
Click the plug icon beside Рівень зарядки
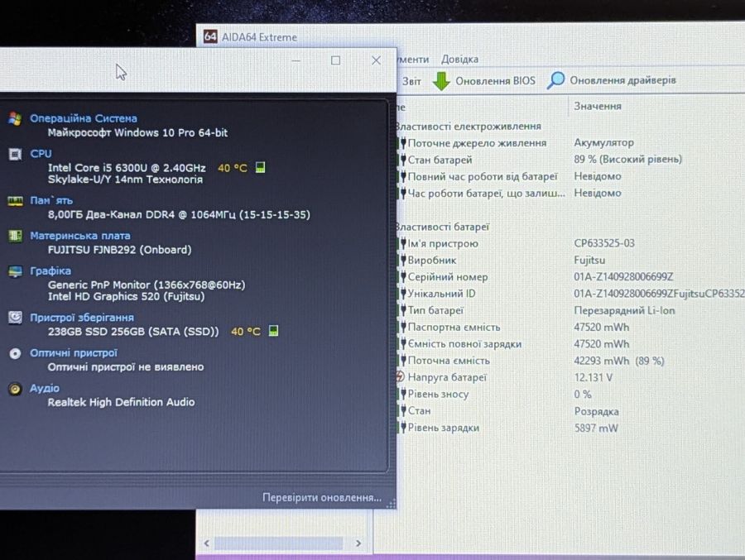coord(403,428)
